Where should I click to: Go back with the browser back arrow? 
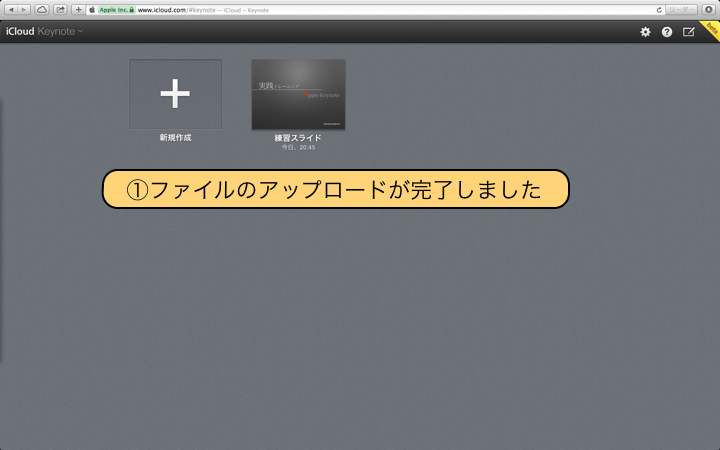pos(11,10)
